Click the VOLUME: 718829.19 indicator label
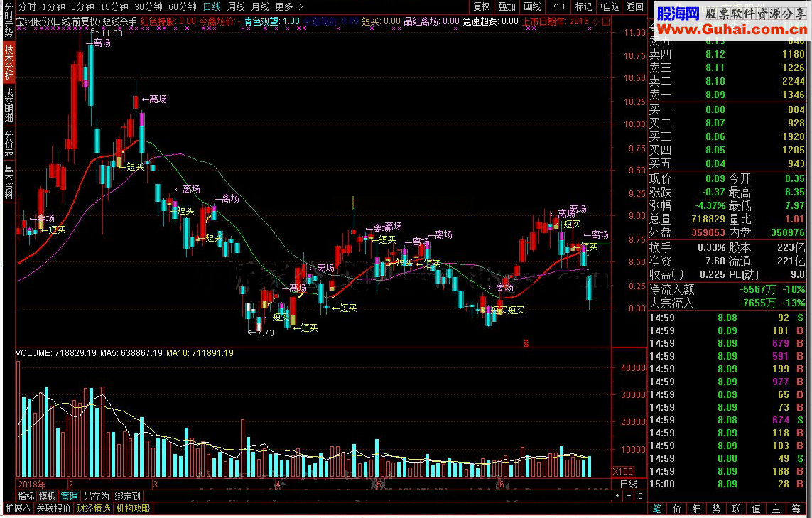The height and width of the screenshot is (518, 812). [56, 353]
